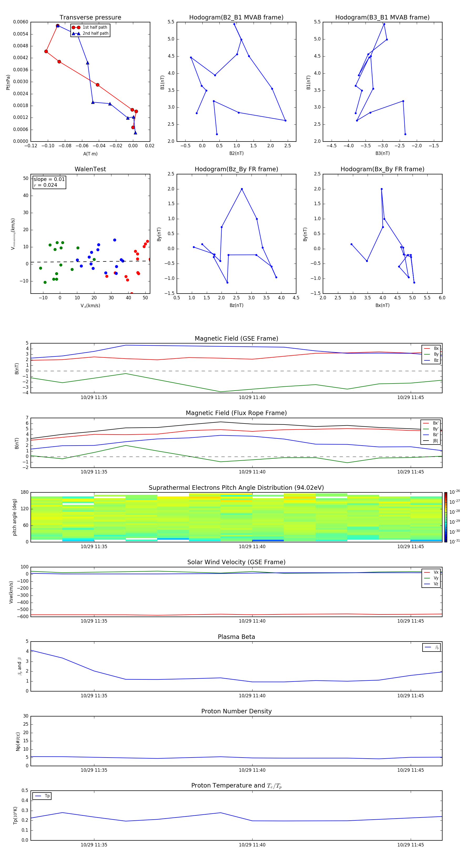Click the "10/29 11:35" tick under GSE Magnetic Field
Viewport: 473px width, 868px height.
(x=94, y=397)
